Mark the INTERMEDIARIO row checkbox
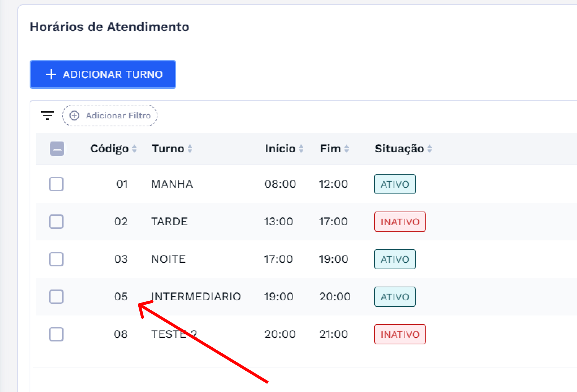 point(56,297)
